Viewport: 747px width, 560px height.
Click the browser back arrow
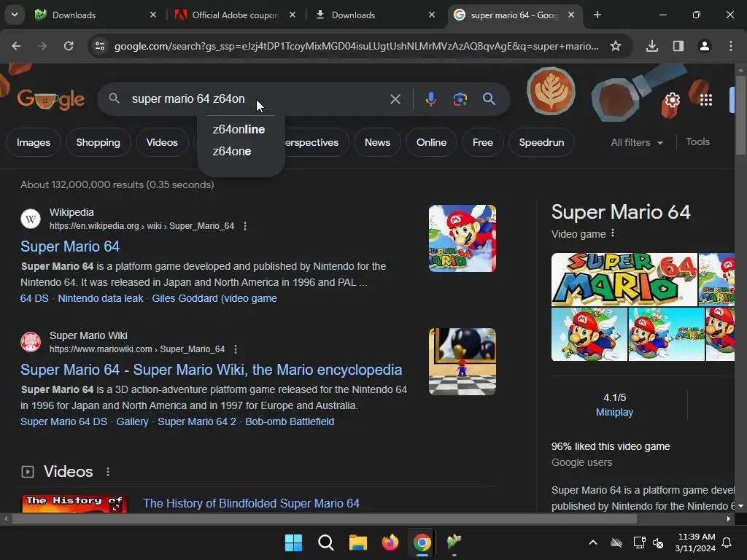click(16, 46)
